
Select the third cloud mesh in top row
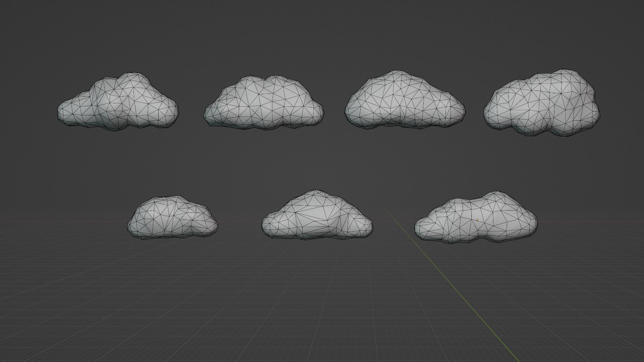pos(405,100)
